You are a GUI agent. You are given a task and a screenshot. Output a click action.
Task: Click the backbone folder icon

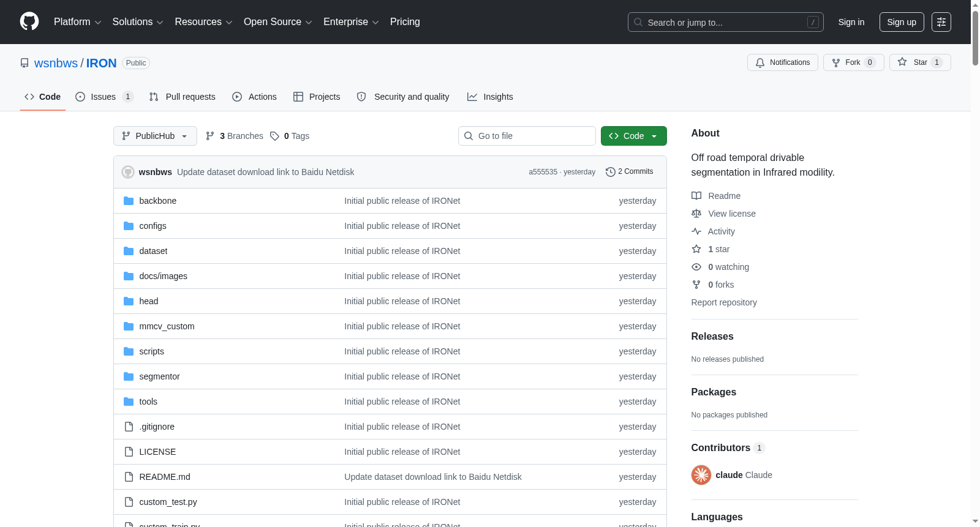129,201
